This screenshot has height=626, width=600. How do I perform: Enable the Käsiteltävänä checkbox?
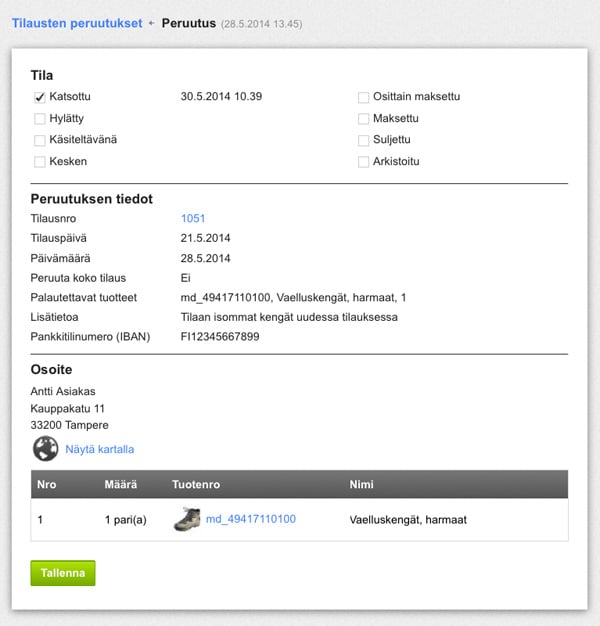(x=40, y=140)
